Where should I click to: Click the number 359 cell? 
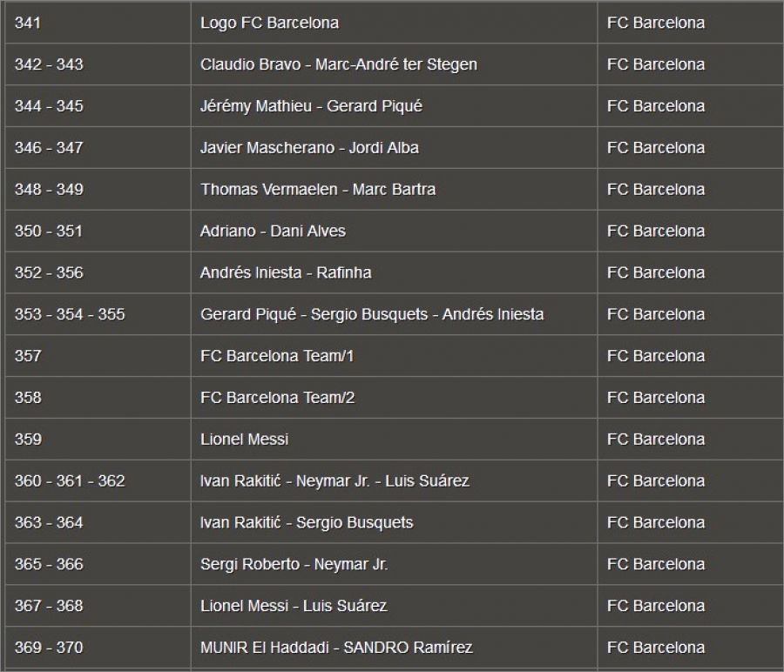[x=28, y=440]
